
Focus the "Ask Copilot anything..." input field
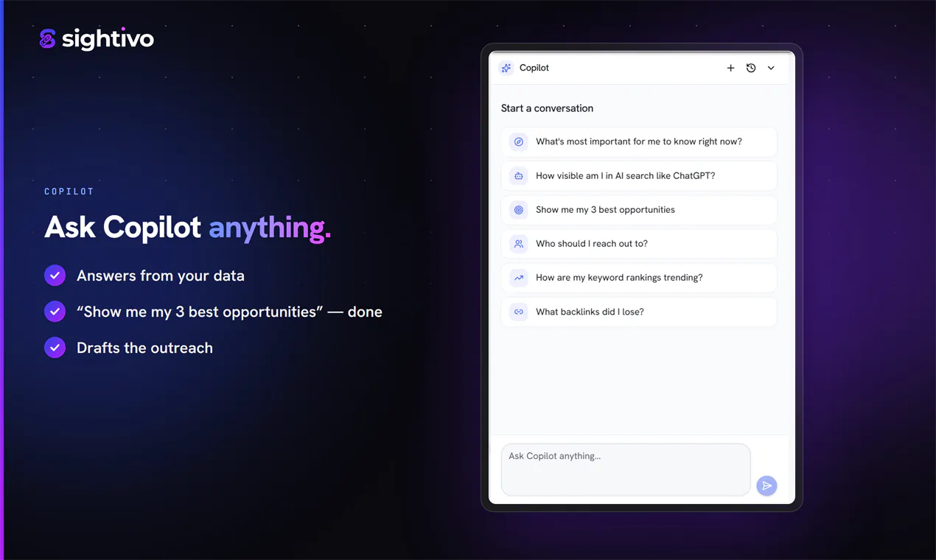tap(626, 469)
